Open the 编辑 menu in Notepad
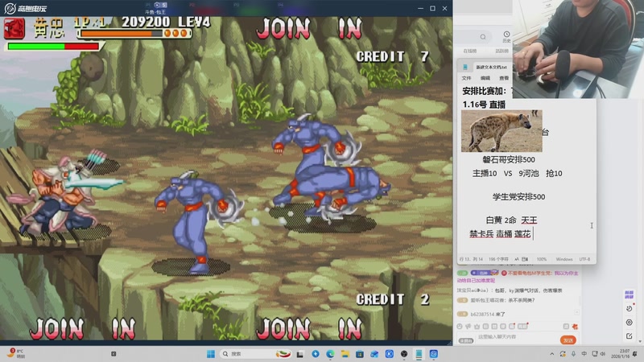 tap(485, 78)
